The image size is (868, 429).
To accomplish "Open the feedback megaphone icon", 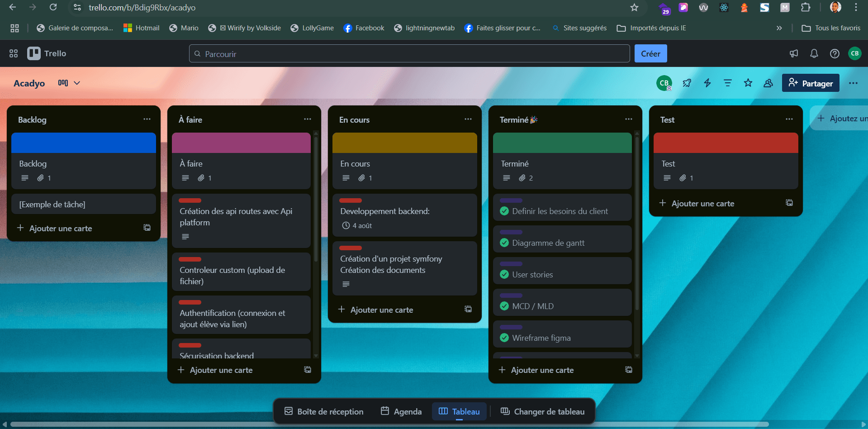I will coord(794,53).
